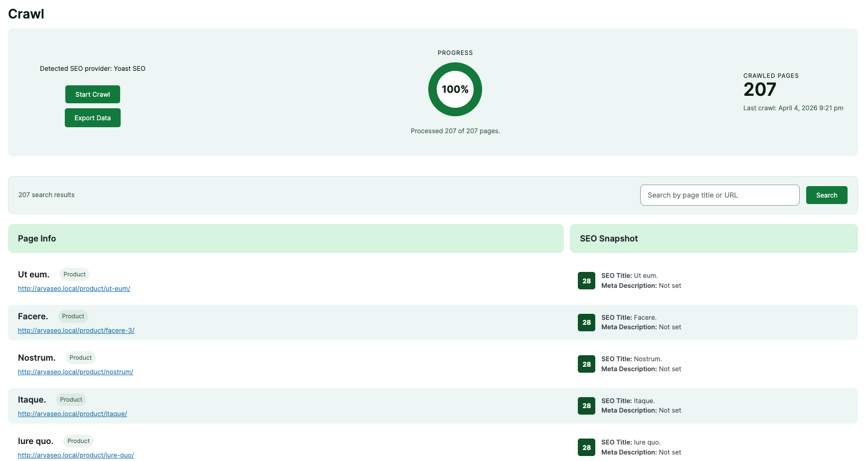Click 'Meta Description: Not set' for Iure quo.

coord(641,453)
